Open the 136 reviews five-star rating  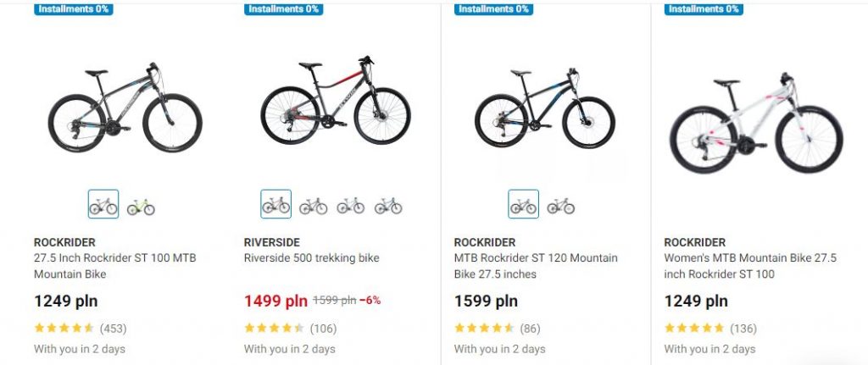694,328
